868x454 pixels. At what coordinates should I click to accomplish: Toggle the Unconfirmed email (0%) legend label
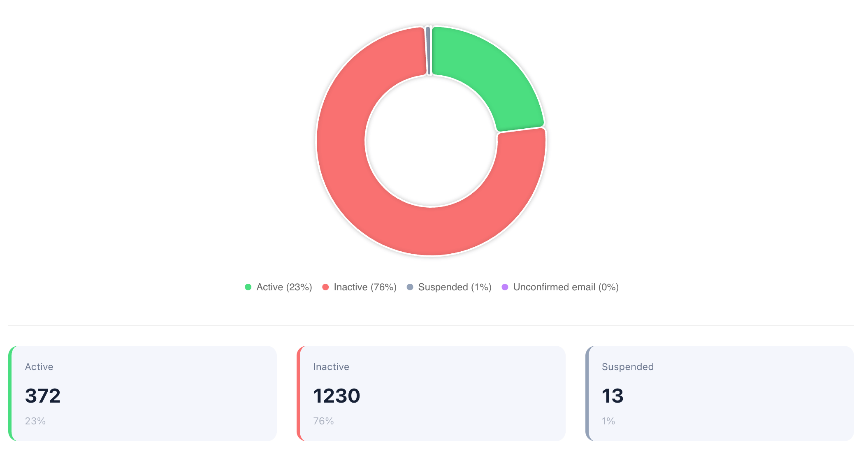click(566, 287)
